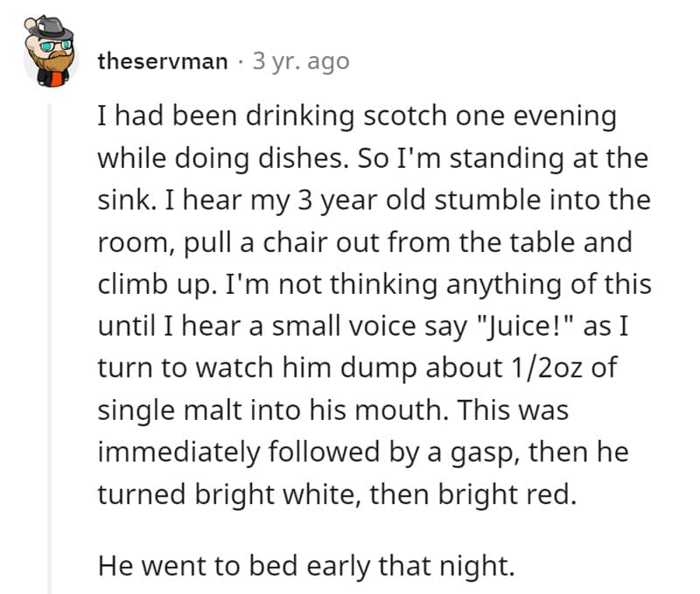
Task: Collapse comment using the vertical thread line
Action: click(x=50, y=350)
